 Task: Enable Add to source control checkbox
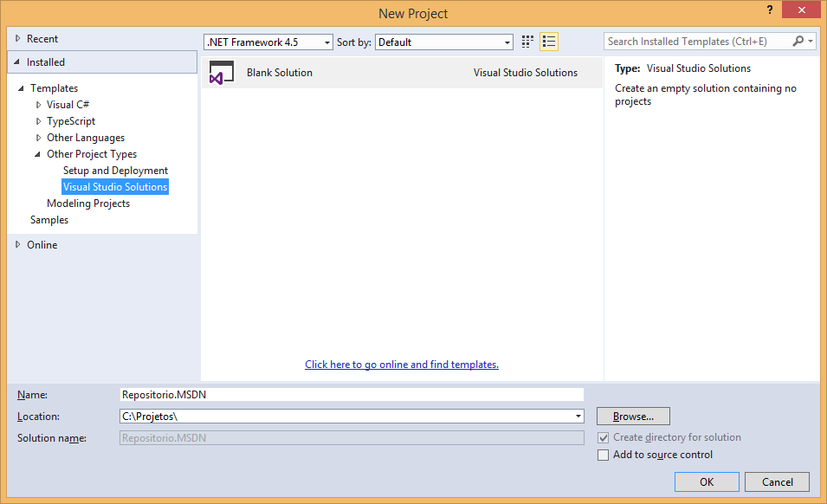[x=604, y=455]
